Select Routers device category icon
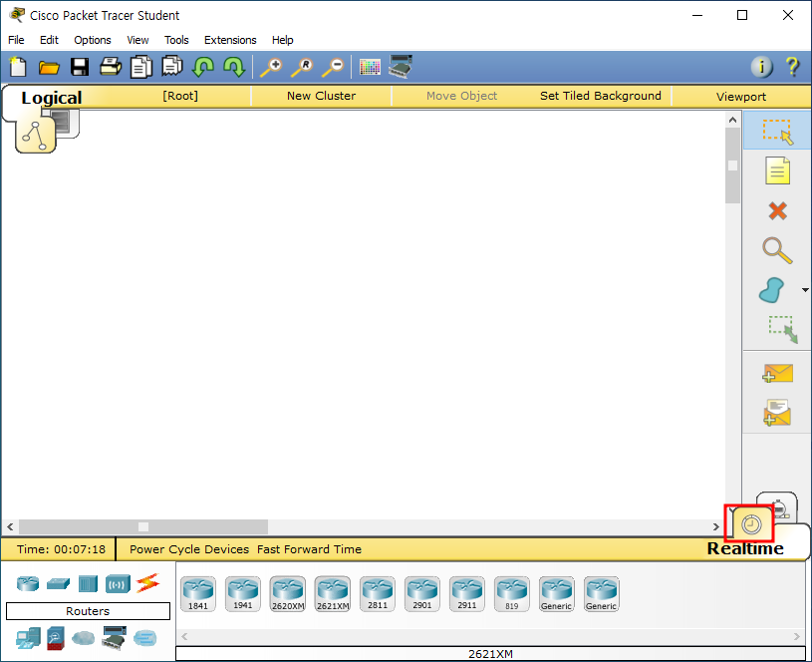This screenshot has height=662, width=812. 28,583
